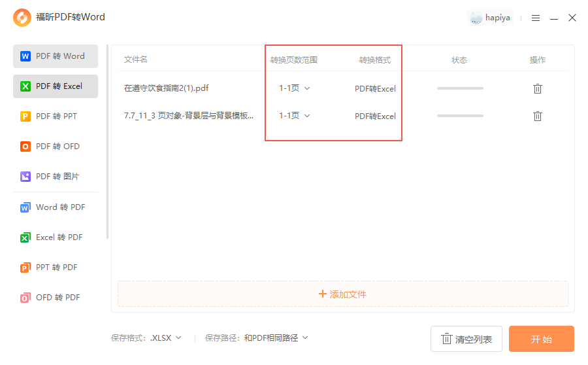Click the PPT icon for PPT 转 PDF

[x=25, y=268]
